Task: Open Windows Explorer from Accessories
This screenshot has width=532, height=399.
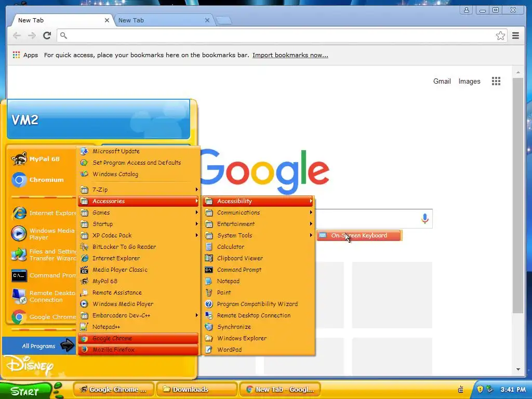Action: (x=259, y=338)
